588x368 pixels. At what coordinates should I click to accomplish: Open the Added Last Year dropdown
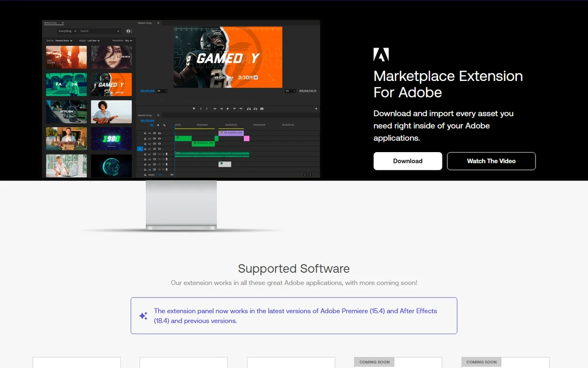[94, 41]
